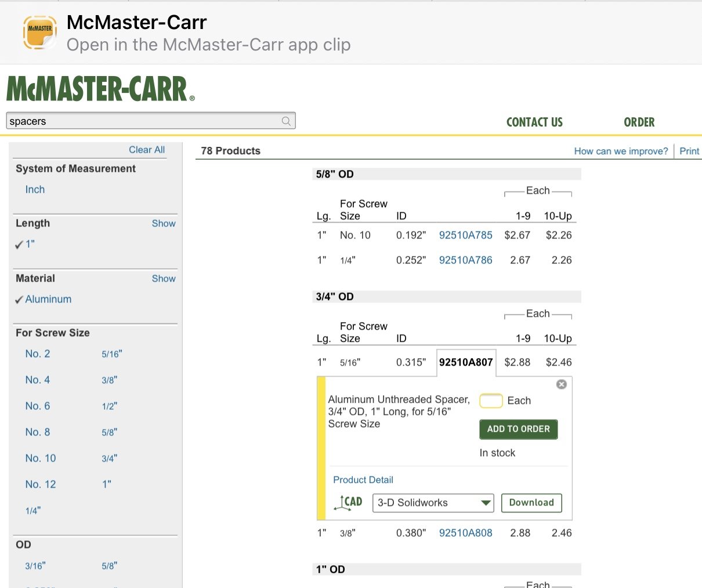Open the 3-D Solidworks CAD format dropdown
The height and width of the screenshot is (588, 702).
coord(433,503)
